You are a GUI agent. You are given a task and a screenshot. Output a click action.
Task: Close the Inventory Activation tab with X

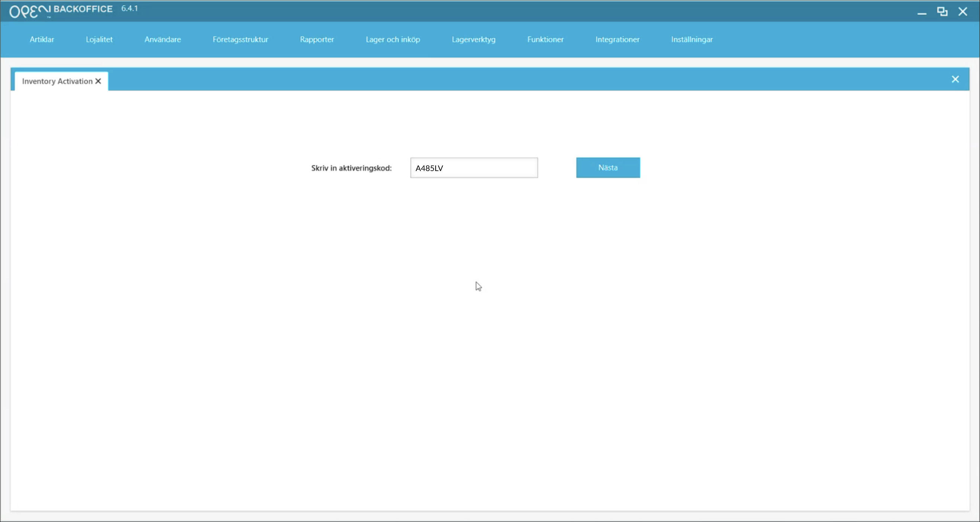98,81
